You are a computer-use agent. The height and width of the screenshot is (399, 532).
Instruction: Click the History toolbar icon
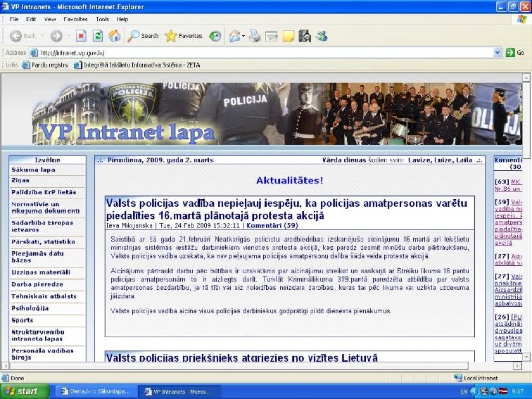click(x=215, y=36)
